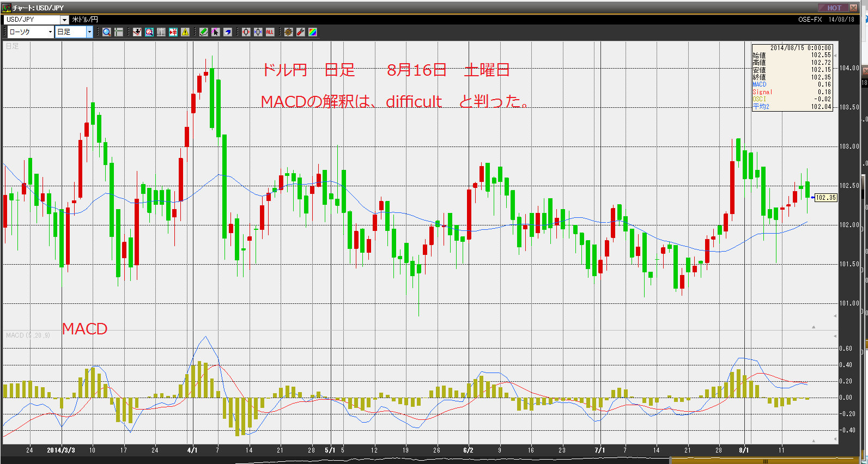Click the crosshair cursor line icon
Image resolution: width=868 pixels, height=464 pixels.
click(x=118, y=32)
